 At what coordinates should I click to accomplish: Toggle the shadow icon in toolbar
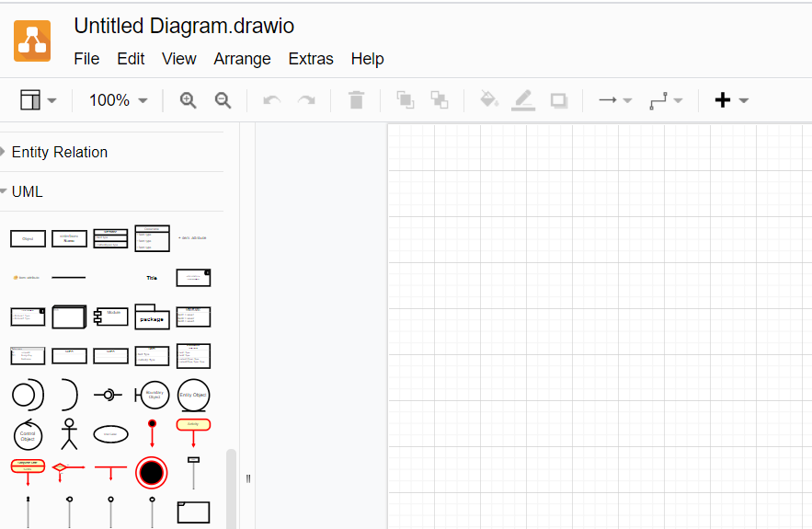click(x=559, y=100)
